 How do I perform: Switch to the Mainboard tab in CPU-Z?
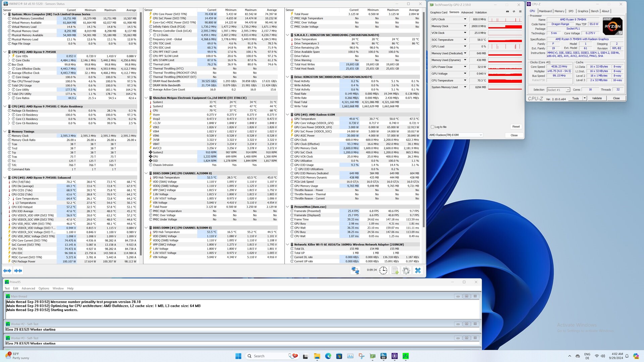click(x=545, y=11)
